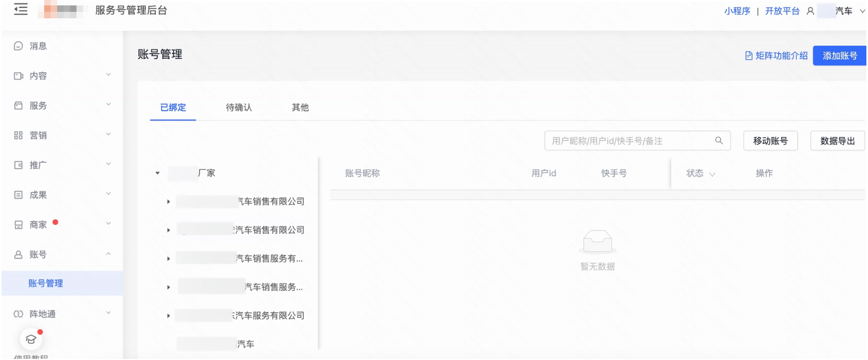Expand the 营销 menu chevron
The width and height of the screenshot is (868, 360).
click(x=108, y=134)
